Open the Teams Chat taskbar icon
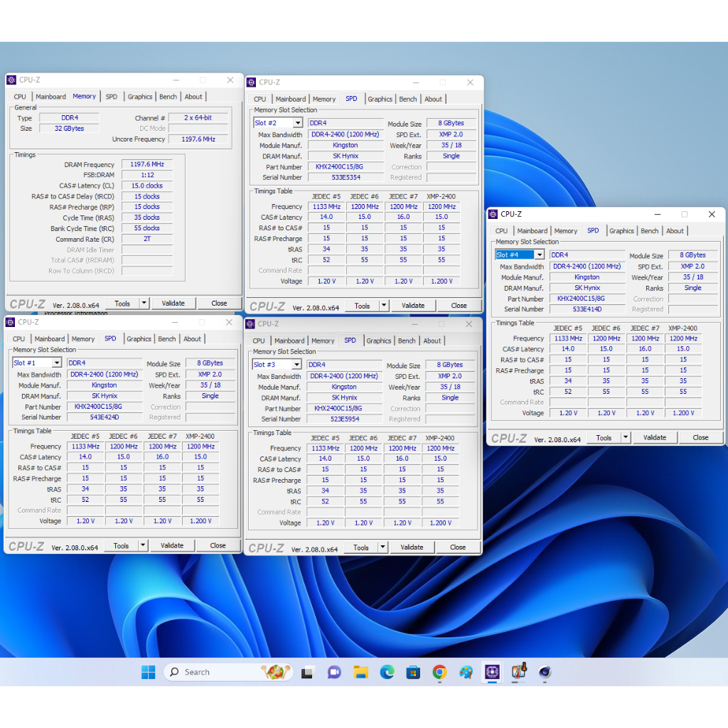This screenshot has width=728, height=728. click(x=334, y=672)
